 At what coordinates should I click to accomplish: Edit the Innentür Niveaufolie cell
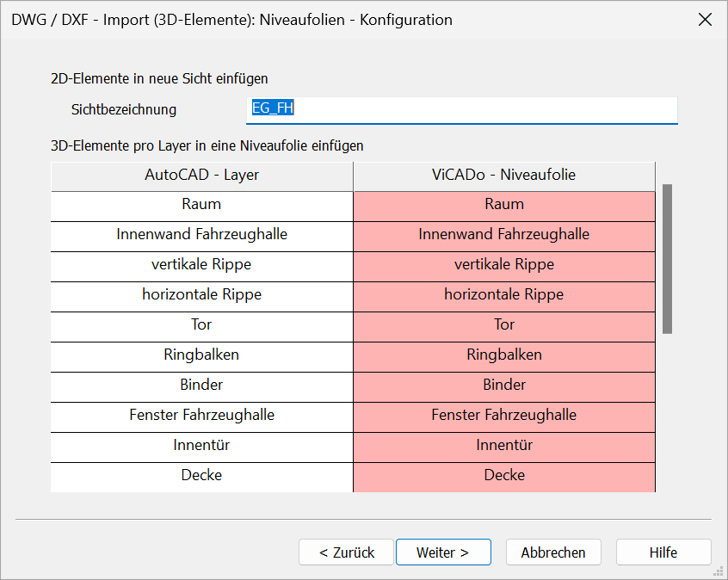tap(504, 447)
